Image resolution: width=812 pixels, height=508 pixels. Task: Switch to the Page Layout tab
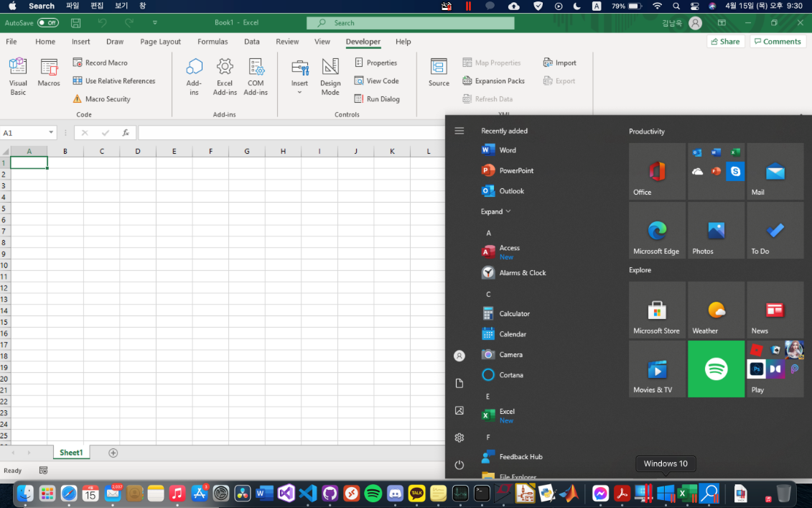tap(161, 42)
